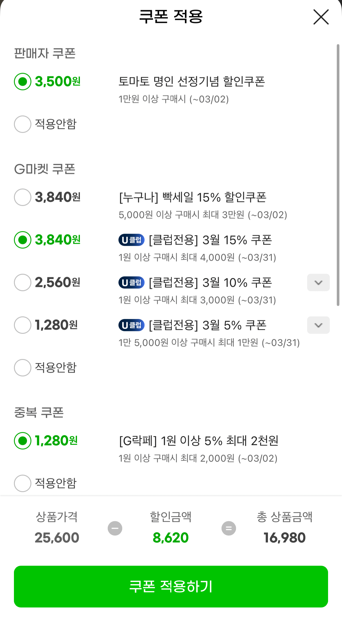Choose 적용안함 under 중복 쿠폰
Viewport: 342px width, 644px height.
pyautogui.click(x=23, y=483)
